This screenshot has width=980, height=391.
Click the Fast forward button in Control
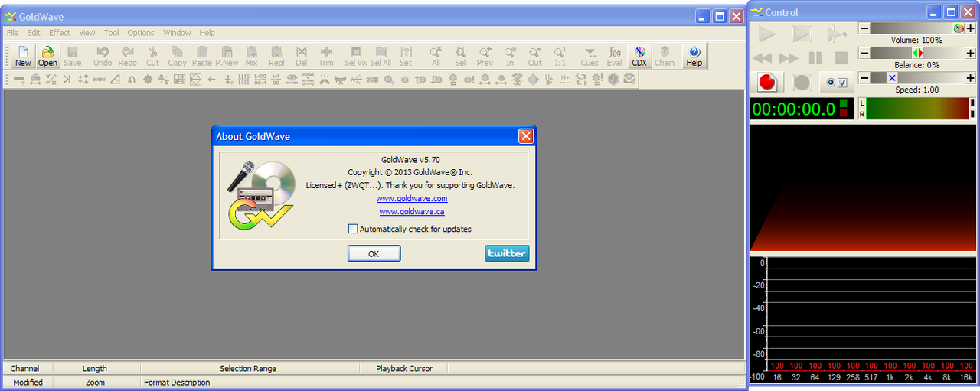(x=789, y=58)
